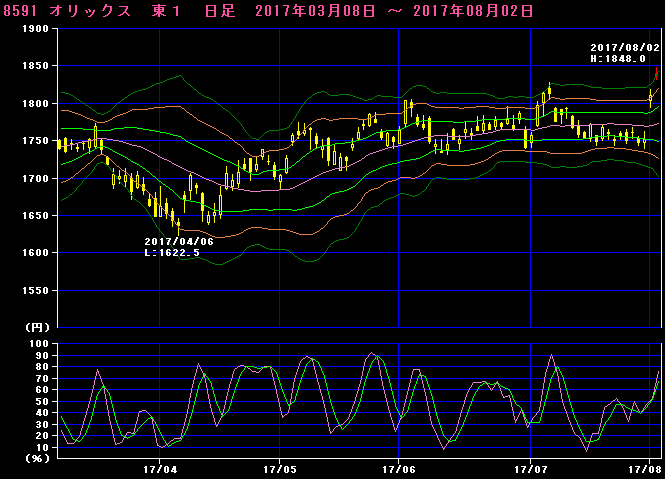Click the '2017/04/06' low date annotation

179,241
